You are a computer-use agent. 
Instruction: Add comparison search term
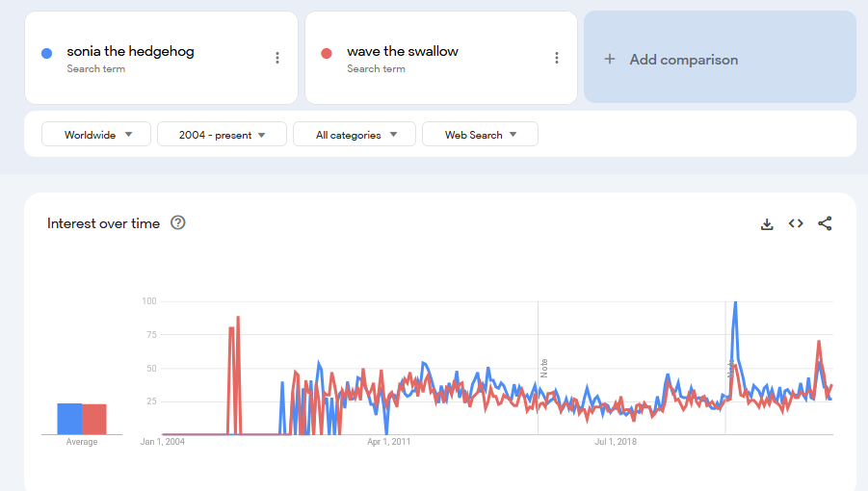[721, 57]
